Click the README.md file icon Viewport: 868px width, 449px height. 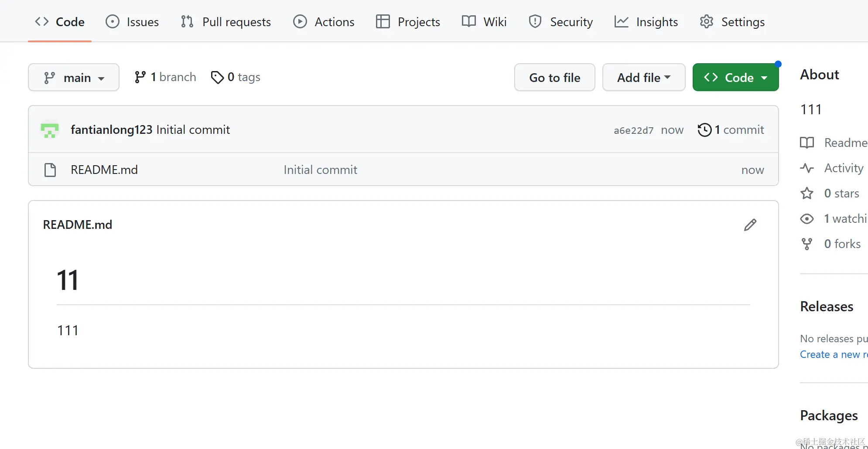coord(50,170)
